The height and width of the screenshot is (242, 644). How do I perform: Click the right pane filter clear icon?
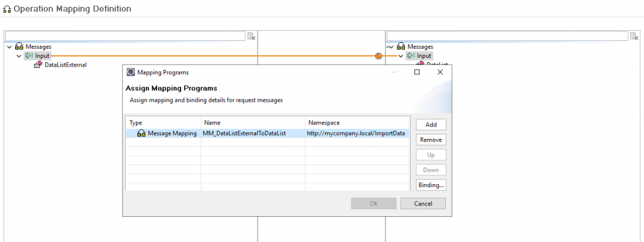tap(634, 36)
